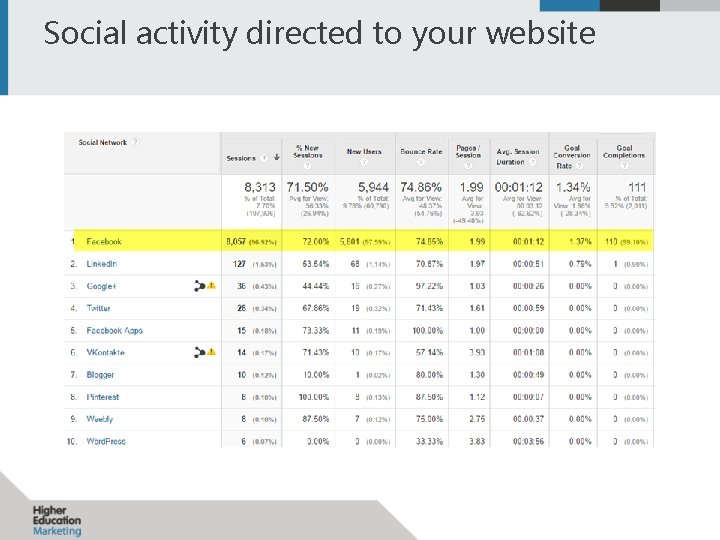The height and width of the screenshot is (540, 720).
Task: Sort by Sessions using the down arrow
Action: (276, 158)
